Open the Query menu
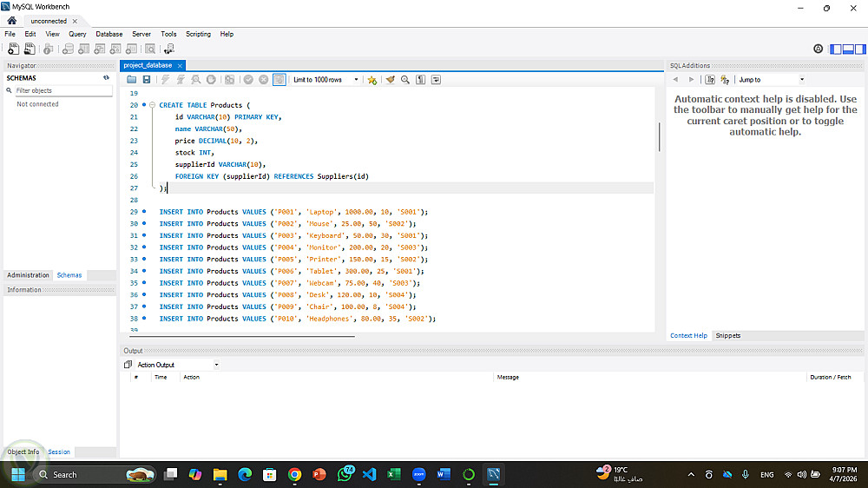The height and width of the screenshot is (488, 868). click(77, 34)
